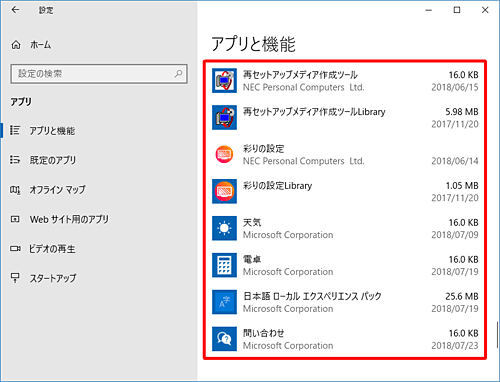Viewport: 500px width, 382px height.
Task: Select the ビデオの再生 sidebar icon
Action: coord(15,249)
